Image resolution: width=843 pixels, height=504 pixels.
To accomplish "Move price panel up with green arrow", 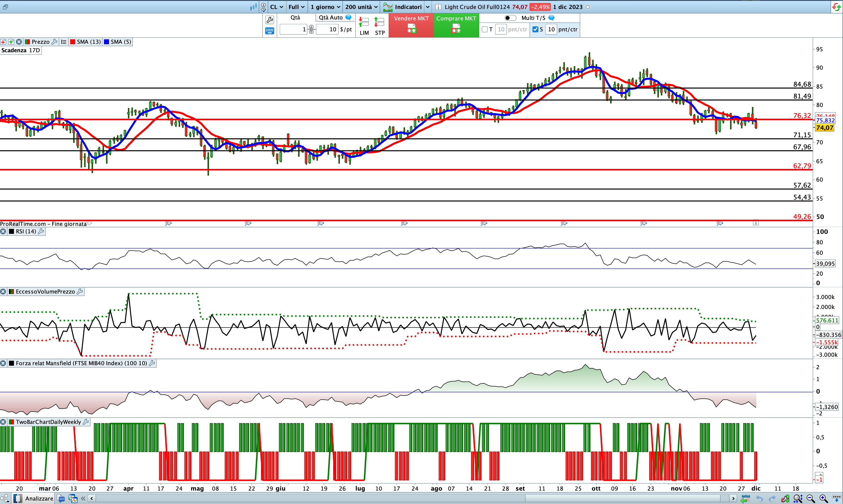I will tap(11, 42).
